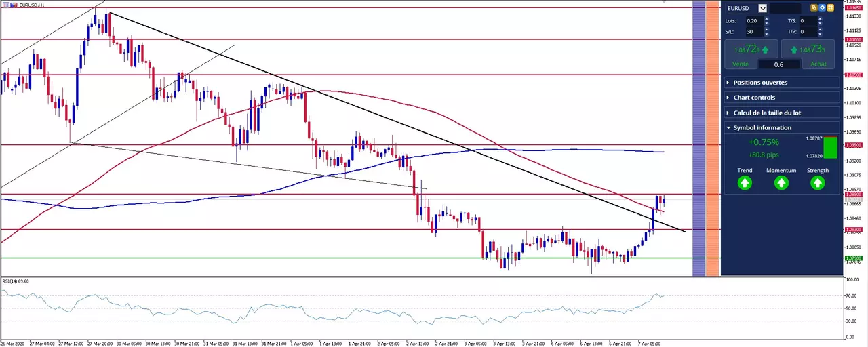868x347 pixels.
Task: Select the green 1.07900 price level label
Action: tap(854, 258)
